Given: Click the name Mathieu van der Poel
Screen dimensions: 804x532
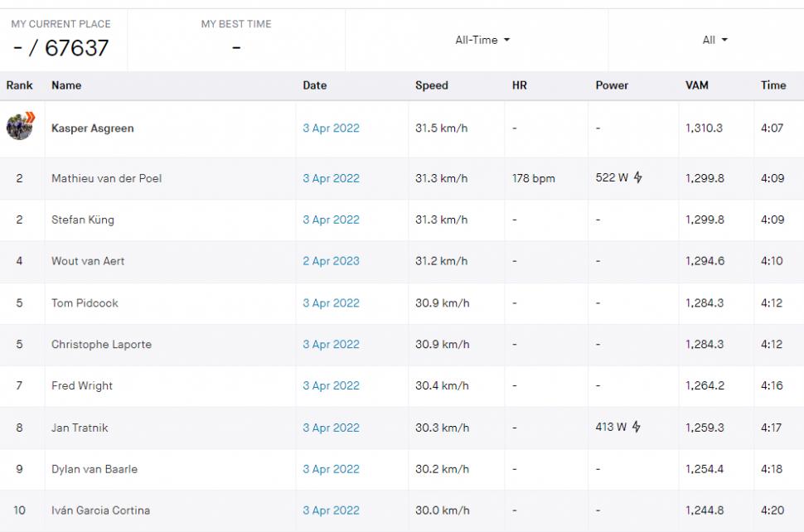Looking at the screenshot, I should [x=106, y=178].
